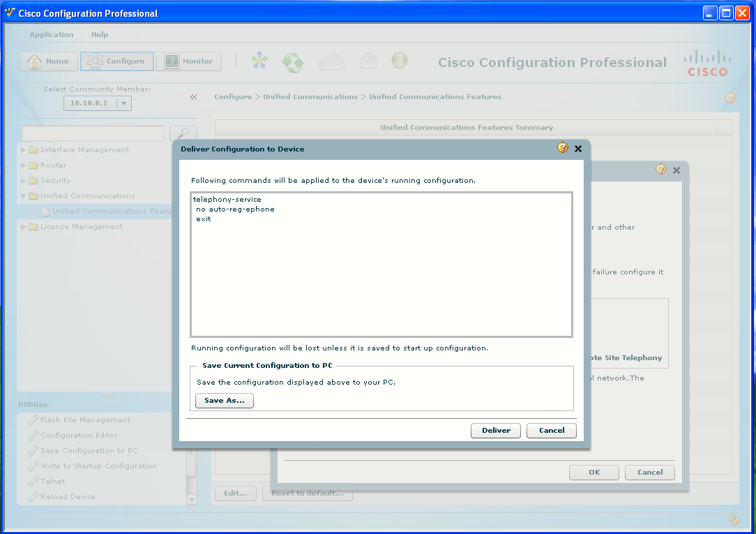Image resolution: width=756 pixels, height=534 pixels.
Task: Click the 'telephony-service' command line
Action: 227,200
